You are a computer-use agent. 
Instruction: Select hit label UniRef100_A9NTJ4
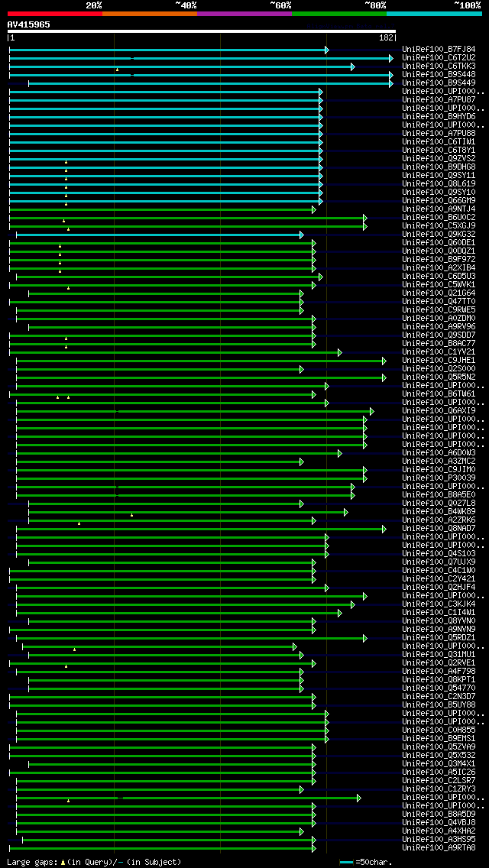point(439,209)
